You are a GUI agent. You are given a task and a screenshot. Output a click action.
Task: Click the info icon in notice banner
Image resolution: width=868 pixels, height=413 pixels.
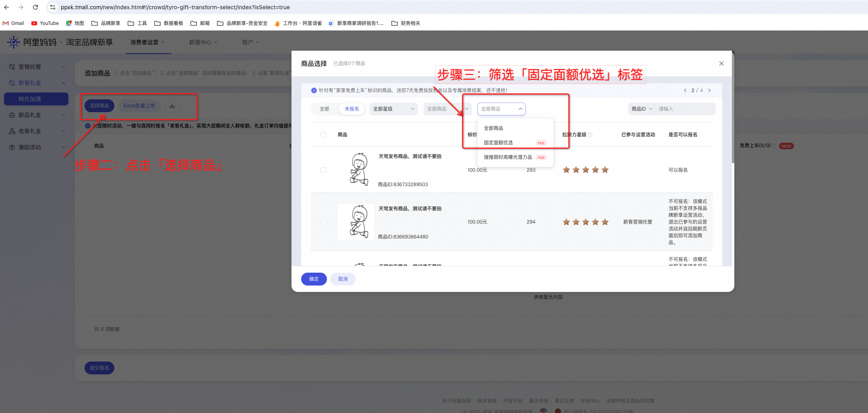point(314,90)
